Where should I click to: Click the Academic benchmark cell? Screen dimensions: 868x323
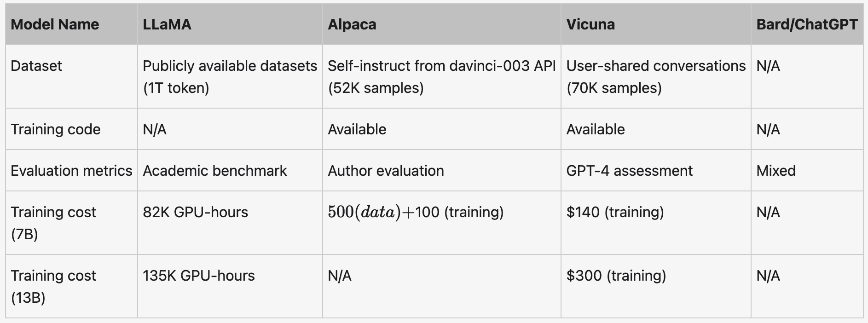(230, 170)
